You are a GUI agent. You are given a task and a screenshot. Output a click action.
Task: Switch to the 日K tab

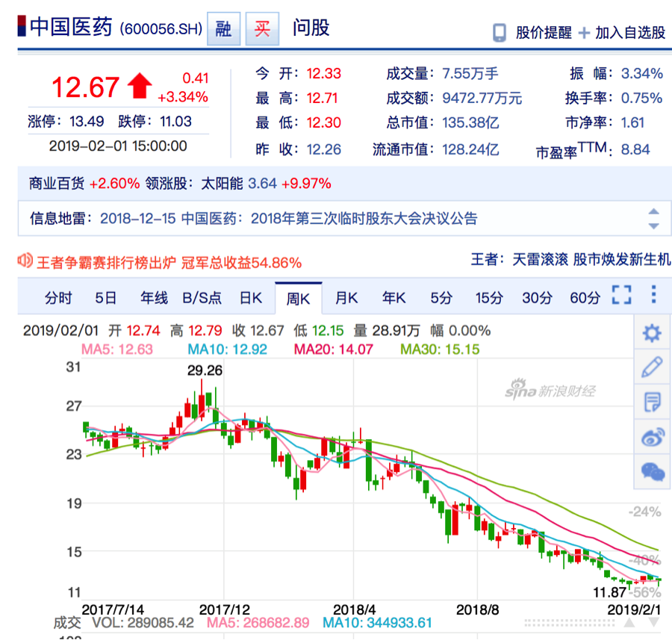pos(251,298)
